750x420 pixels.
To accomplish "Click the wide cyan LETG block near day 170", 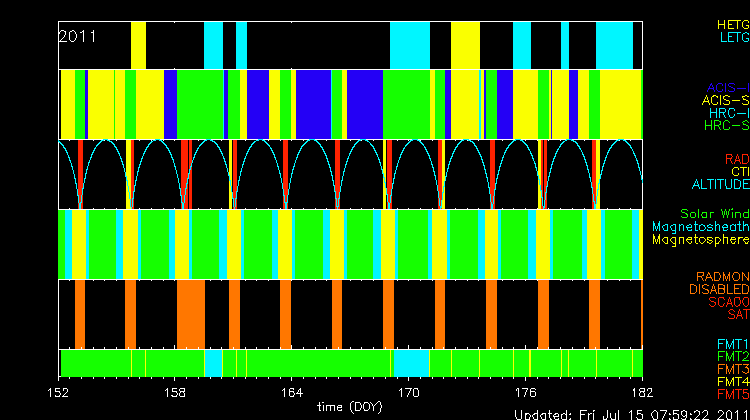I will point(409,44).
